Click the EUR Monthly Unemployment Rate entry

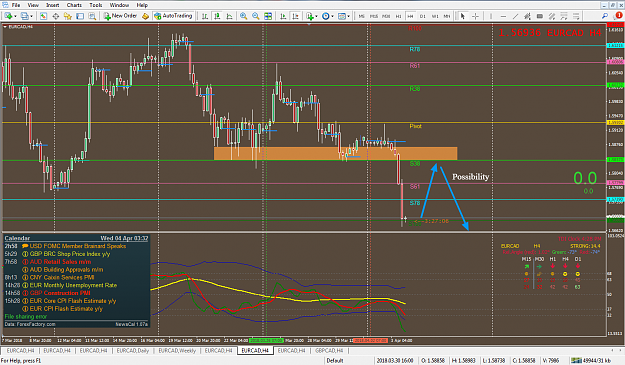(x=73, y=285)
